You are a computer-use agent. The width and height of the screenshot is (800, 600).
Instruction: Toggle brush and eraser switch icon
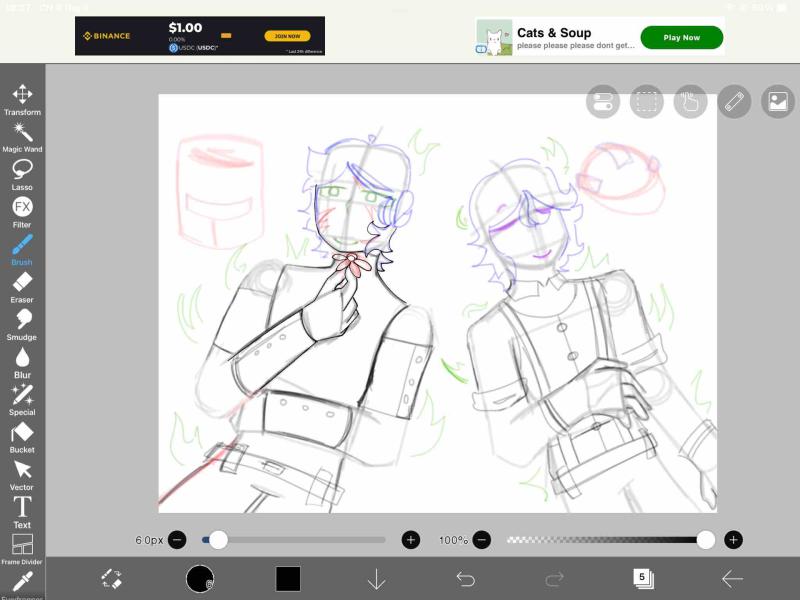111,579
